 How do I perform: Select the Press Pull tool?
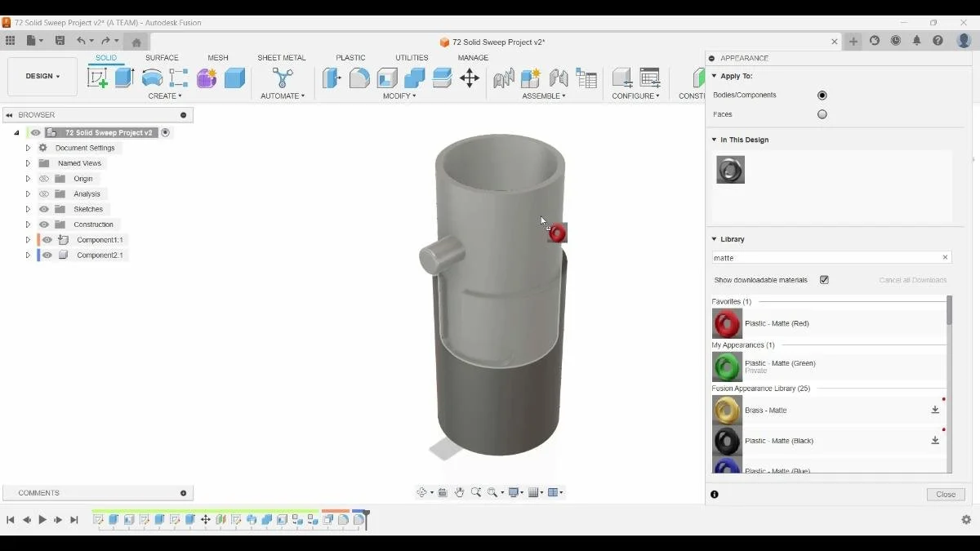(332, 78)
